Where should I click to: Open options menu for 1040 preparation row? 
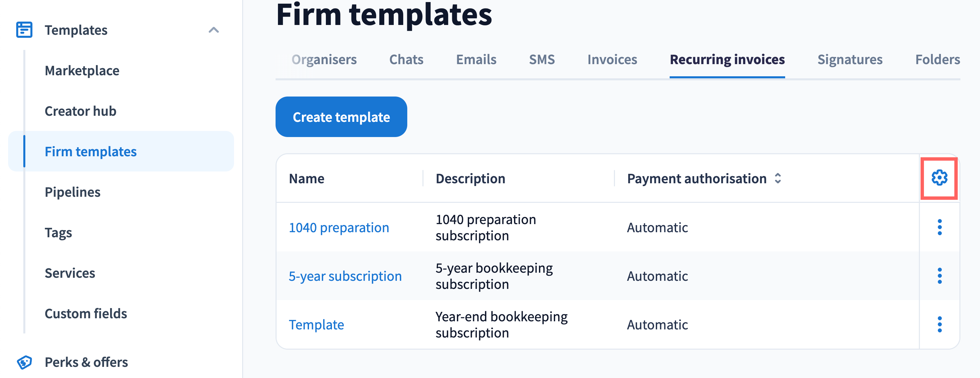point(939,227)
